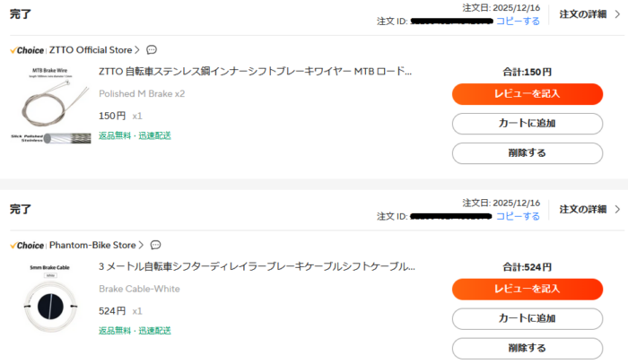Add white brake cable to cart again
628x364 pixels.
(527, 318)
